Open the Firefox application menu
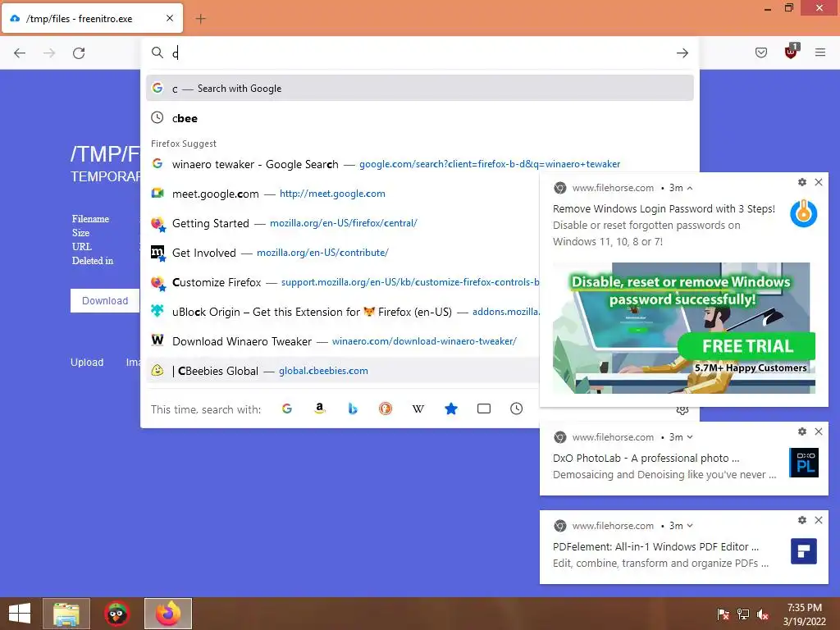 pos(820,52)
